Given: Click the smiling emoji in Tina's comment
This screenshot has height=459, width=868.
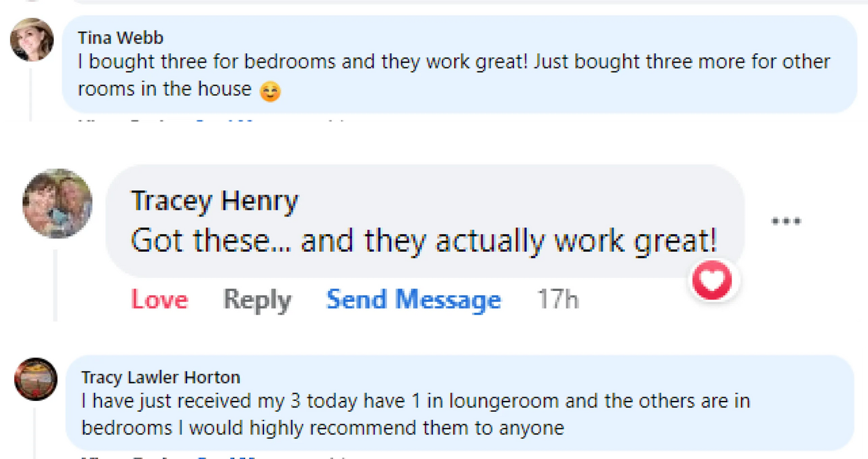Looking at the screenshot, I should click(x=270, y=91).
